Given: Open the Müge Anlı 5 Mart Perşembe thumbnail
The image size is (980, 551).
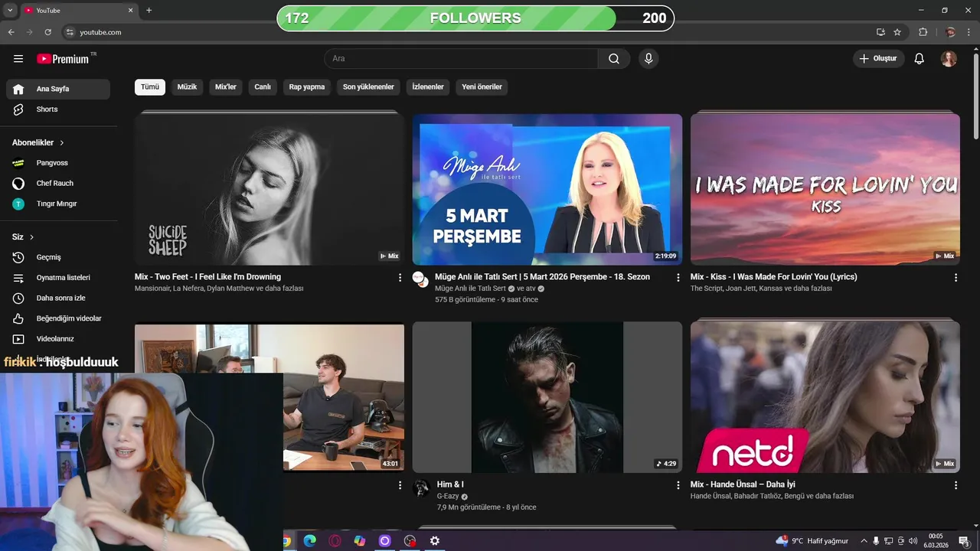Looking at the screenshot, I should coord(547,189).
